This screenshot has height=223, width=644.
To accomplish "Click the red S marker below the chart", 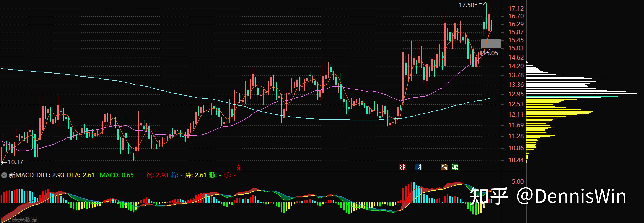I will click(x=239, y=168).
